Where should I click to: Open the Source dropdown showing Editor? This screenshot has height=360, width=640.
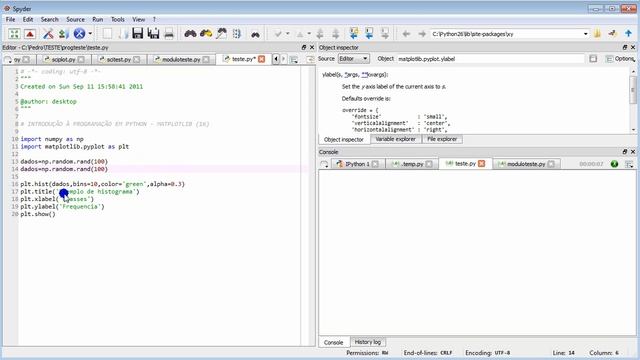pos(353,59)
